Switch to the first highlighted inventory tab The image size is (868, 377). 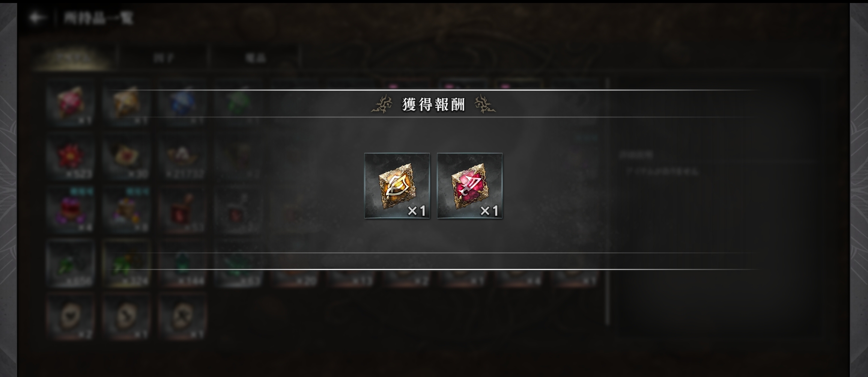[x=72, y=57]
